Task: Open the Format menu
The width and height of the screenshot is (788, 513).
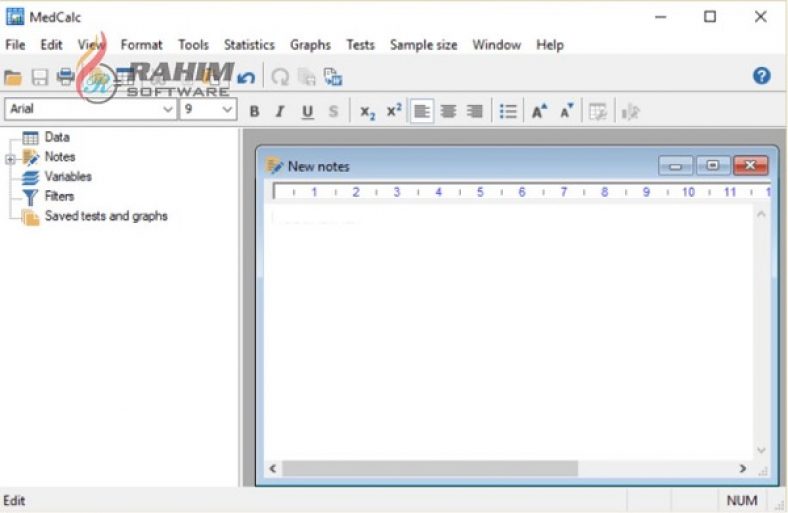Action: coord(142,45)
